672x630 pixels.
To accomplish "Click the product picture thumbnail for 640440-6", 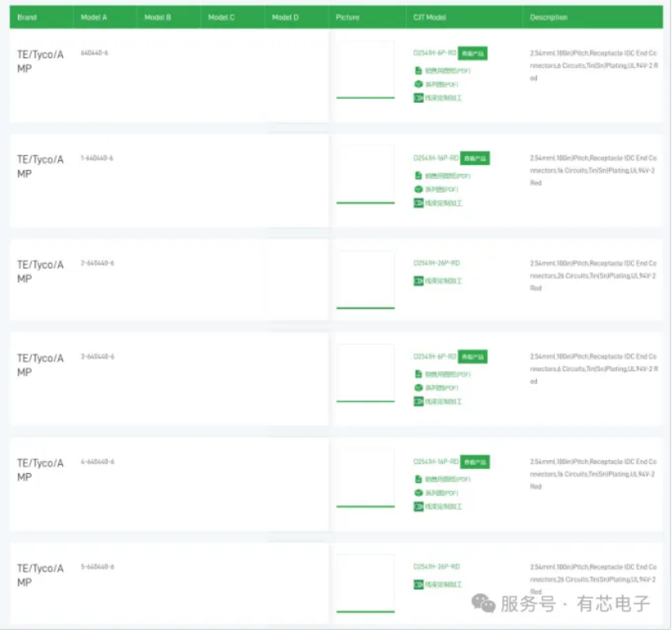I will [x=365, y=69].
